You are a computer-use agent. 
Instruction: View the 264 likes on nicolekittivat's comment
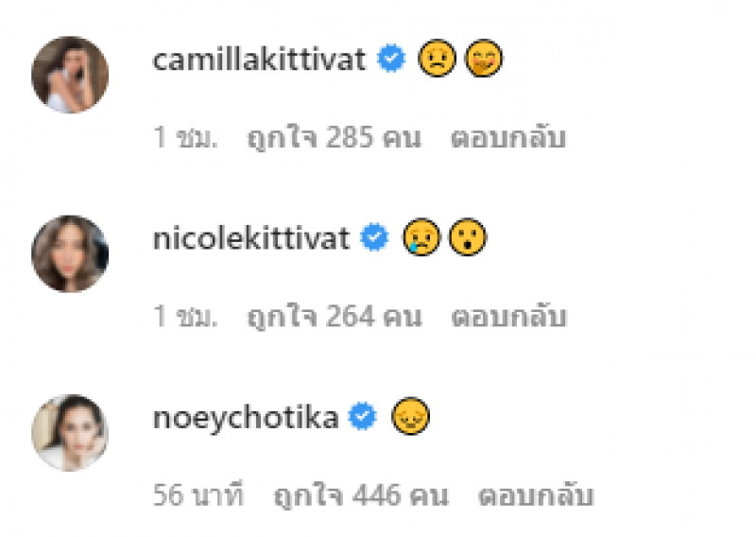(x=335, y=318)
